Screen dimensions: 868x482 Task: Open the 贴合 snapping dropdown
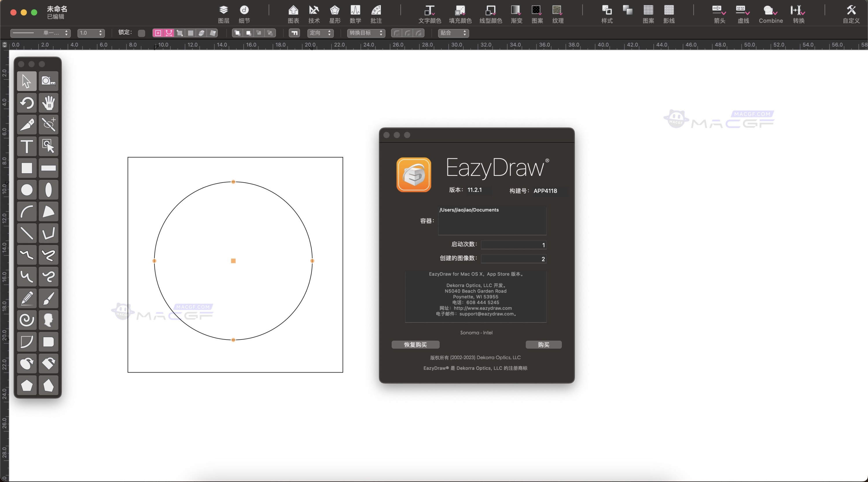(x=453, y=33)
